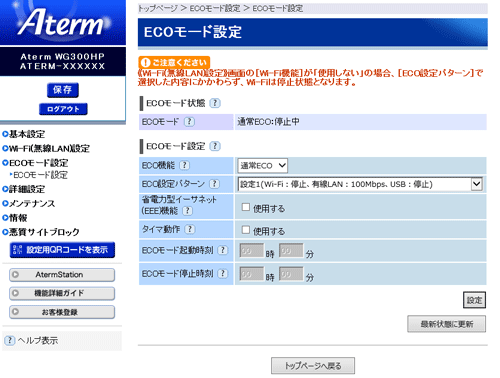Screen dimensions: 500x378
Task: Click arrow icon on お客様登録 button
Action: click(x=15, y=312)
